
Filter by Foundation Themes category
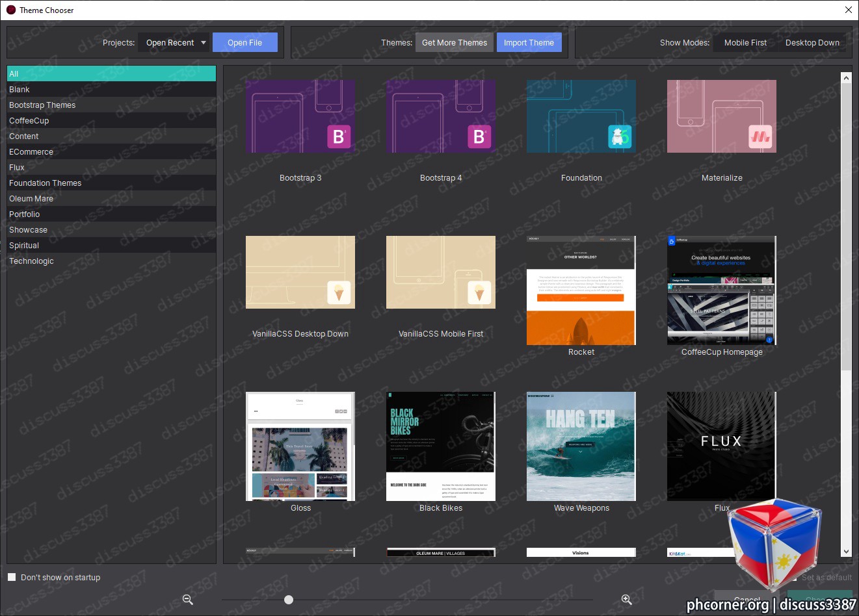[111, 183]
